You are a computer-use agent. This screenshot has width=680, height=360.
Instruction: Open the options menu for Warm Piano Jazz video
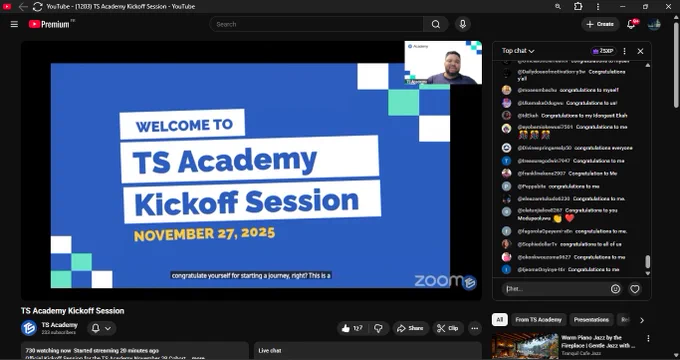(x=648, y=338)
